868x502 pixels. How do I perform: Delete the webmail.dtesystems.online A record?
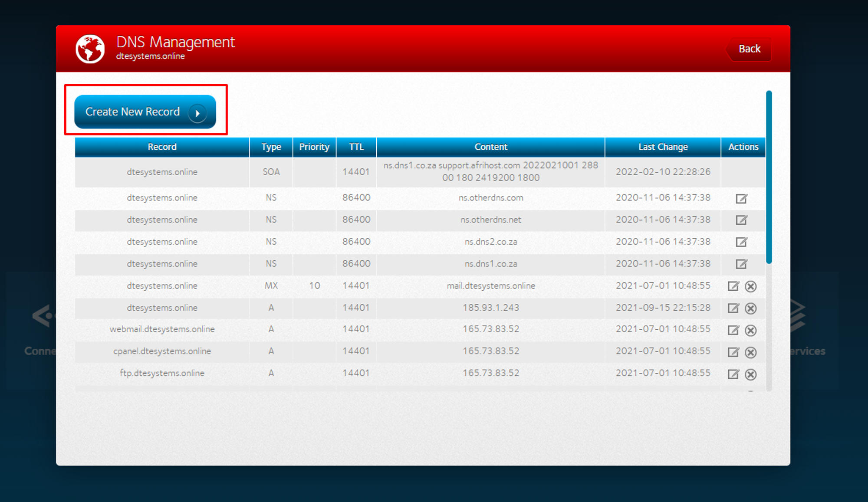(x=750, y=331)
